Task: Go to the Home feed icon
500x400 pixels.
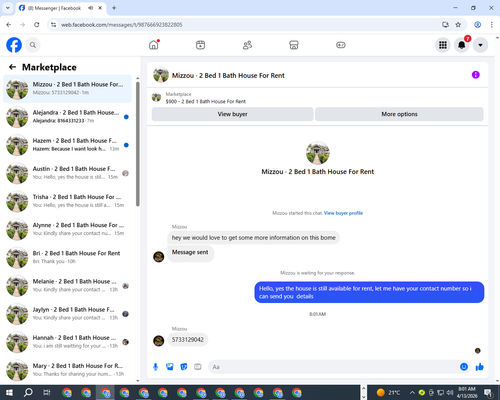Action: [x=154, y=45]
